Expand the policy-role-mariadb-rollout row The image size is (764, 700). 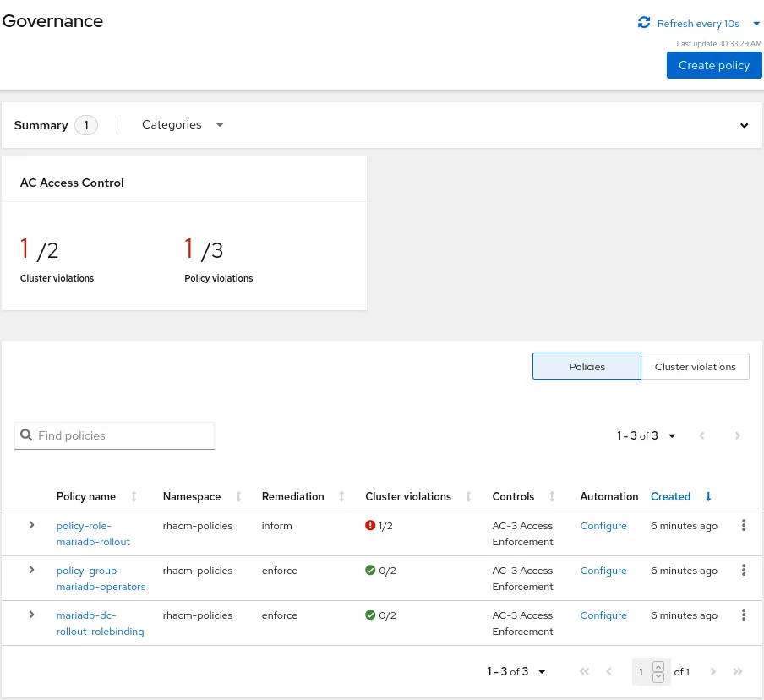[31, 525]
